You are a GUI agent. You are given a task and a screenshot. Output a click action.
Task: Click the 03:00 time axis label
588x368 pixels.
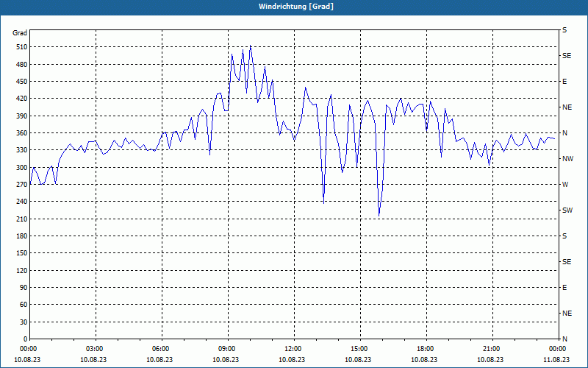(x=94, y=349)
